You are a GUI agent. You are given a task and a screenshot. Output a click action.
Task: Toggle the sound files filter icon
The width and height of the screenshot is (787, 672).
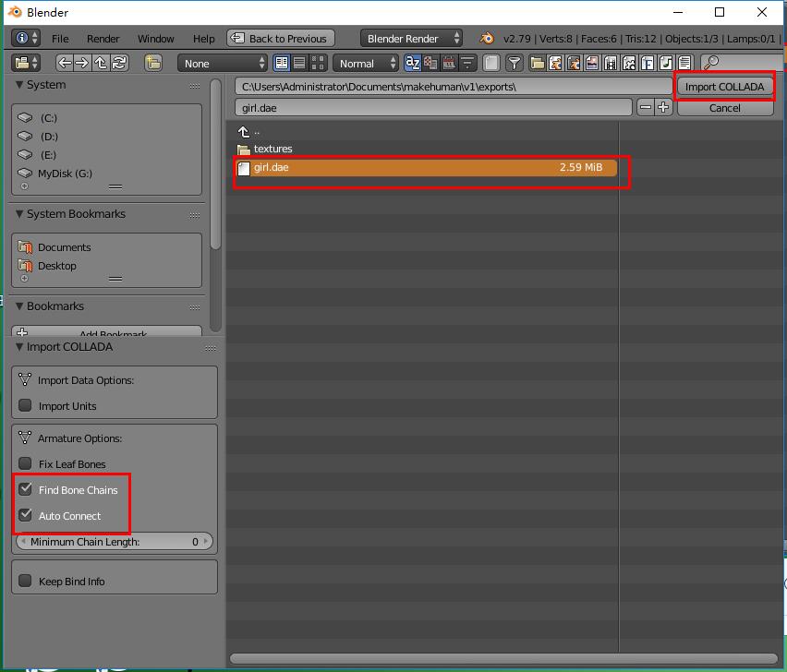point(666,63)
